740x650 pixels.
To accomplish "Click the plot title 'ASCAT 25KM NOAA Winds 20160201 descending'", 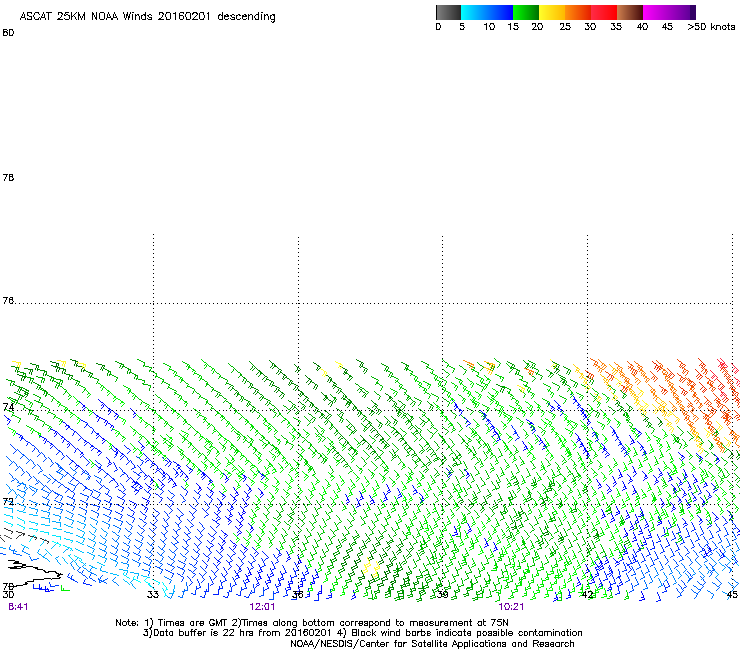I will [147, 17].
